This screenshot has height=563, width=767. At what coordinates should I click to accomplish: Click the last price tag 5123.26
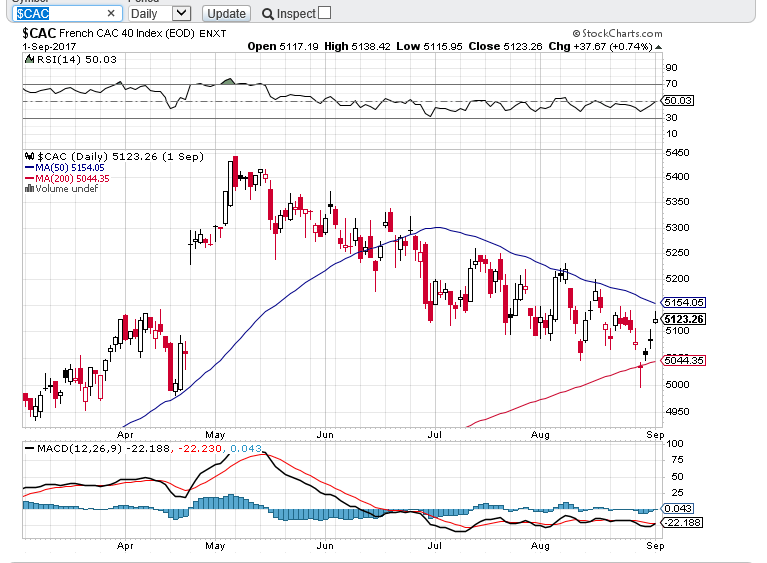point(684,319)
